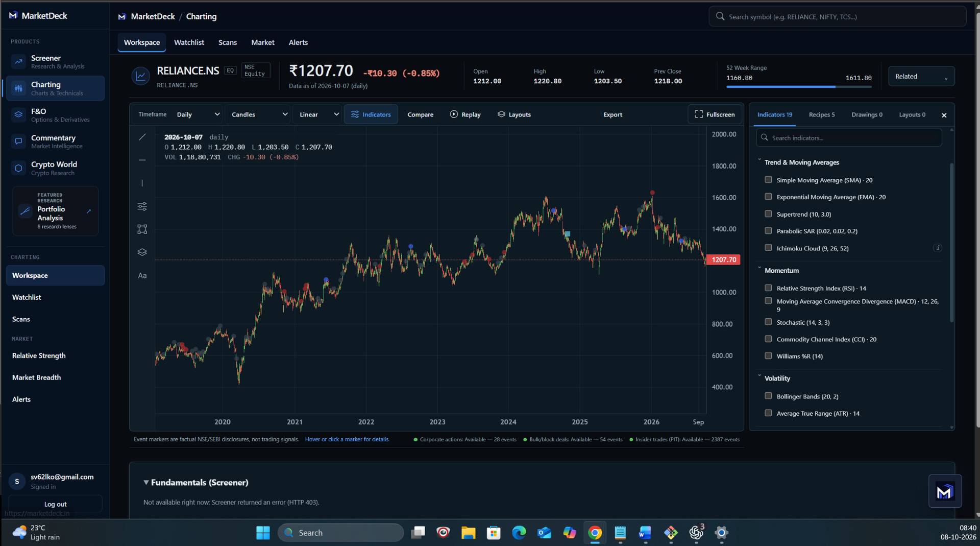Open the Related dropdown

pyautogui.click(x=921, y=77)
